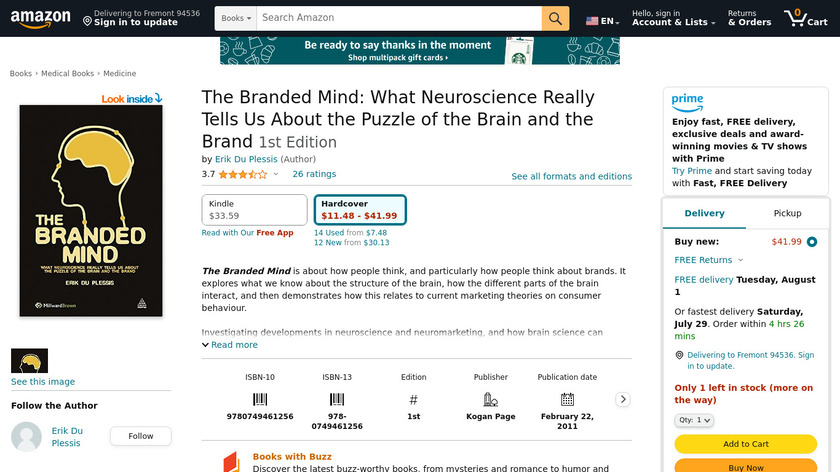Click the Prime logo
The image size is (840, 472).
pyautogui.click(x=688, y=101)
